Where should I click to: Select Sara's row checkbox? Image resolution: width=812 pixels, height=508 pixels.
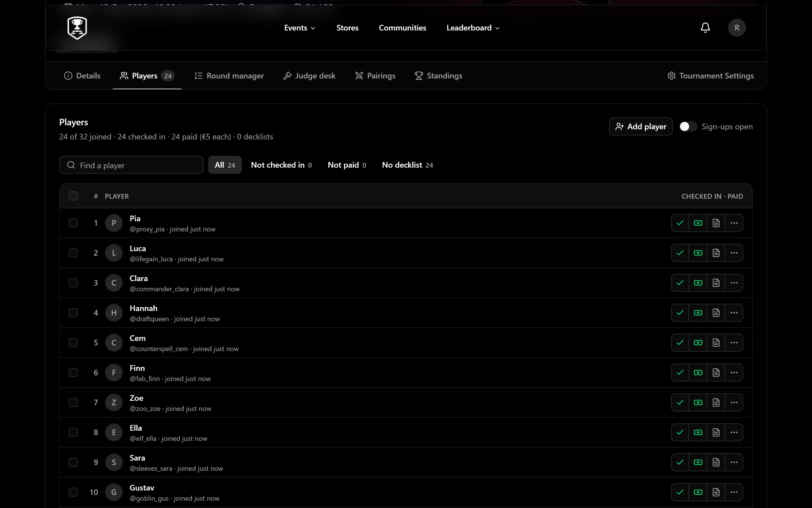(73, 462)
